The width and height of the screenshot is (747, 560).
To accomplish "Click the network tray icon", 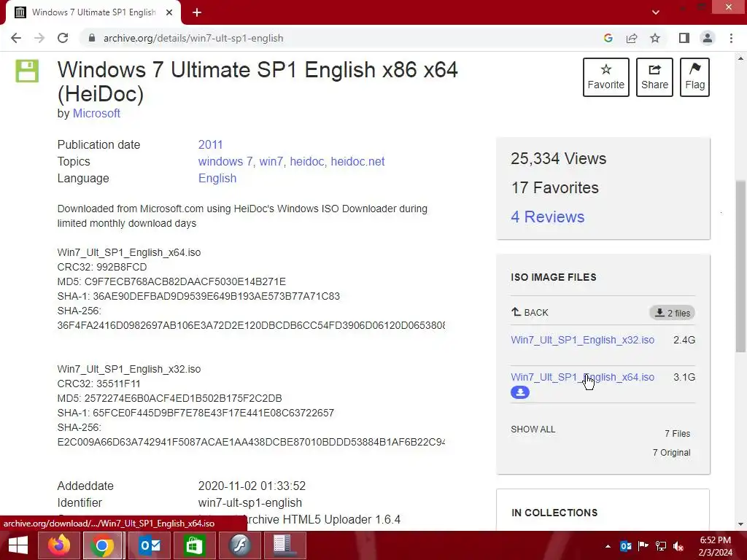I will click(661, 546).
